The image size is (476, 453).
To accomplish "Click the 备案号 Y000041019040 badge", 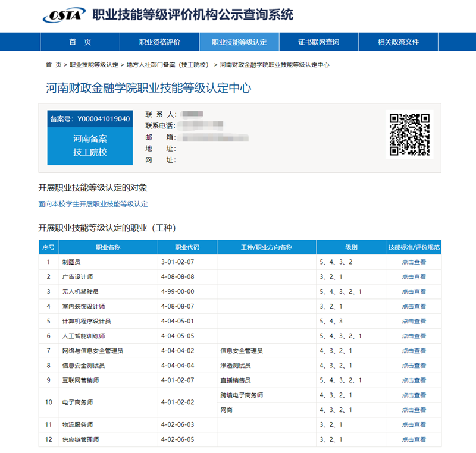I will click(x=90, y=119).
